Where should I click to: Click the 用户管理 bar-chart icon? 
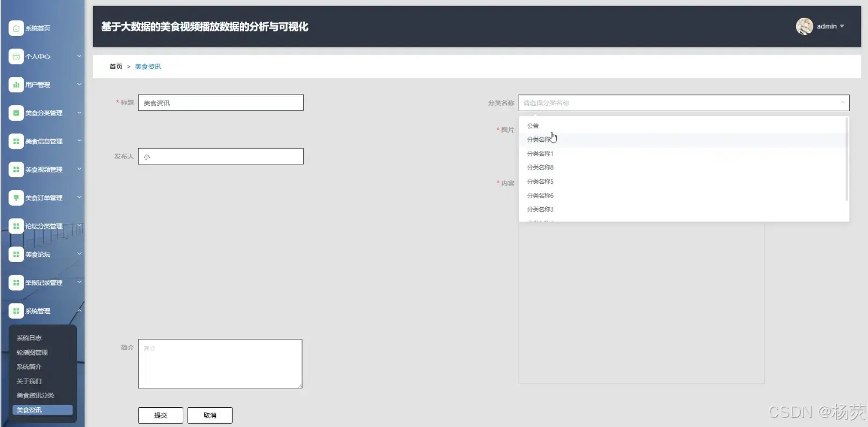pyautogui.click(x=16, y=84)
